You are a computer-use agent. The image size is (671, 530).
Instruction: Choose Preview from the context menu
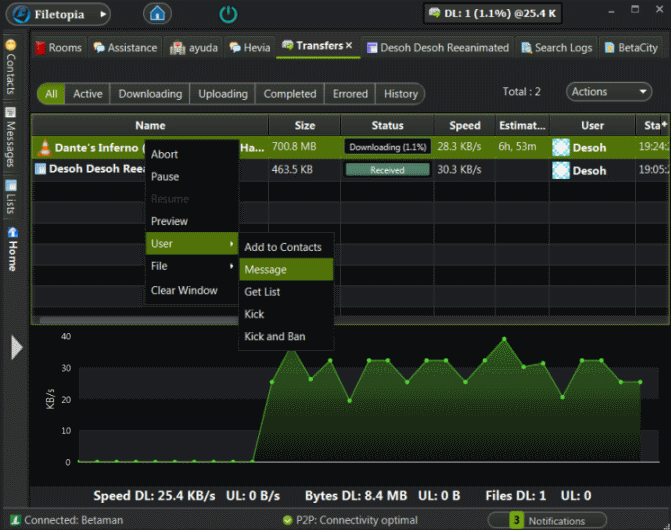[192, 221]
